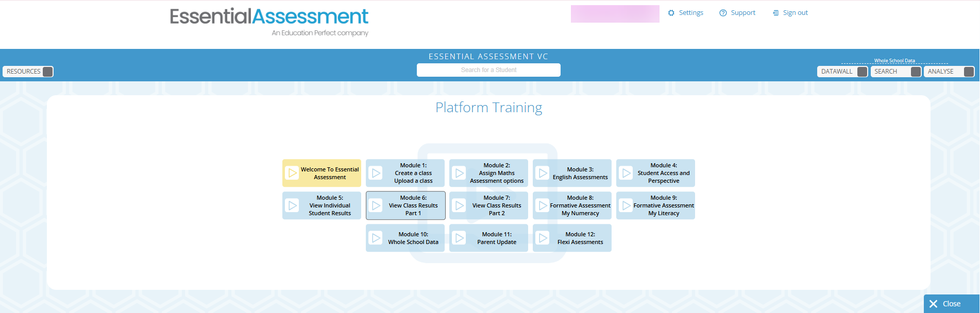Click play icon on Module 7 Class Results Part 2

point(460,205)
